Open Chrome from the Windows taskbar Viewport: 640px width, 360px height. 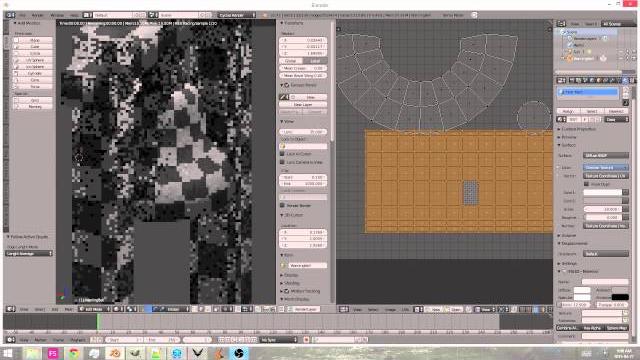pos(74,353)
